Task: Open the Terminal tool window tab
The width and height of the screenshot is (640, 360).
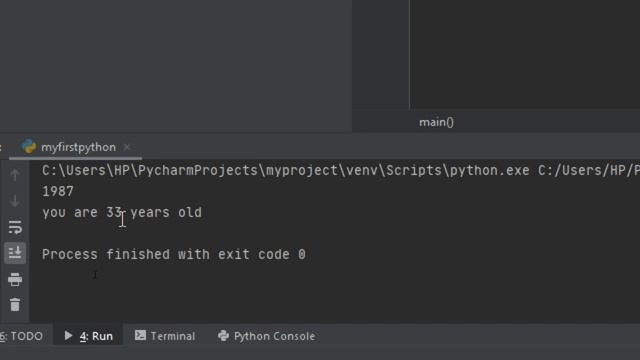Action: point(165,336)
